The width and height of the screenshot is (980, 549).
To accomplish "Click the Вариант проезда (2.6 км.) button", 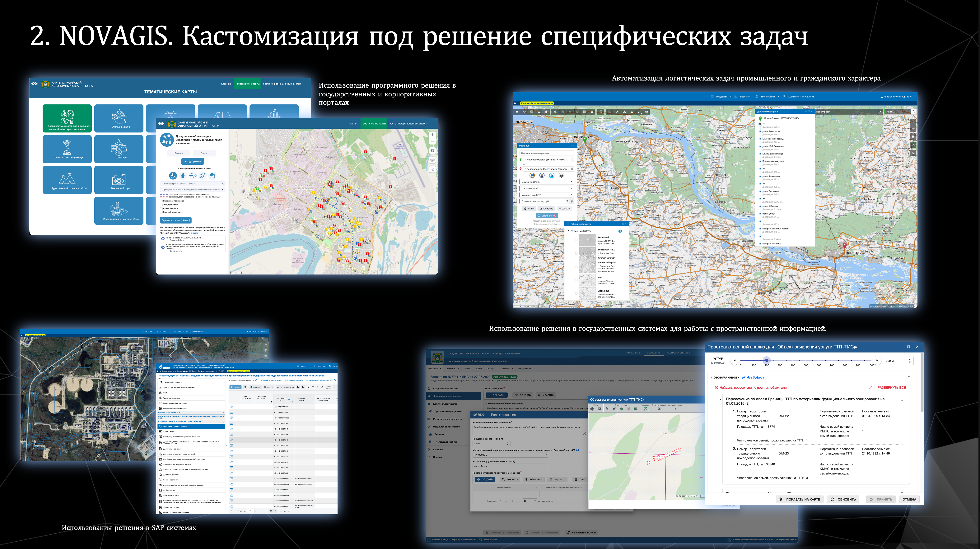I will pyautogui.click(x=175, y=220).
